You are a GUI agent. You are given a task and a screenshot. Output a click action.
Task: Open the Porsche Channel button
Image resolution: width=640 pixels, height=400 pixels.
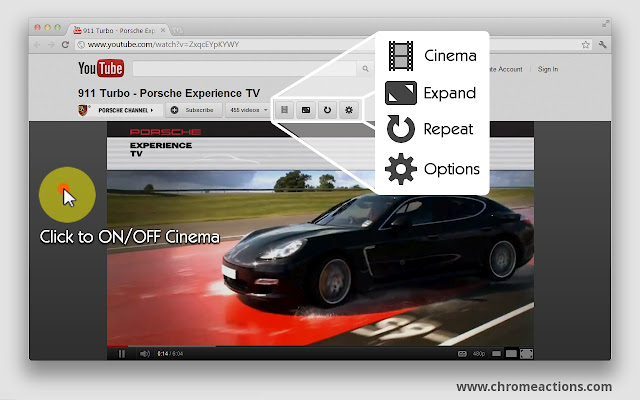coord(126,110)
